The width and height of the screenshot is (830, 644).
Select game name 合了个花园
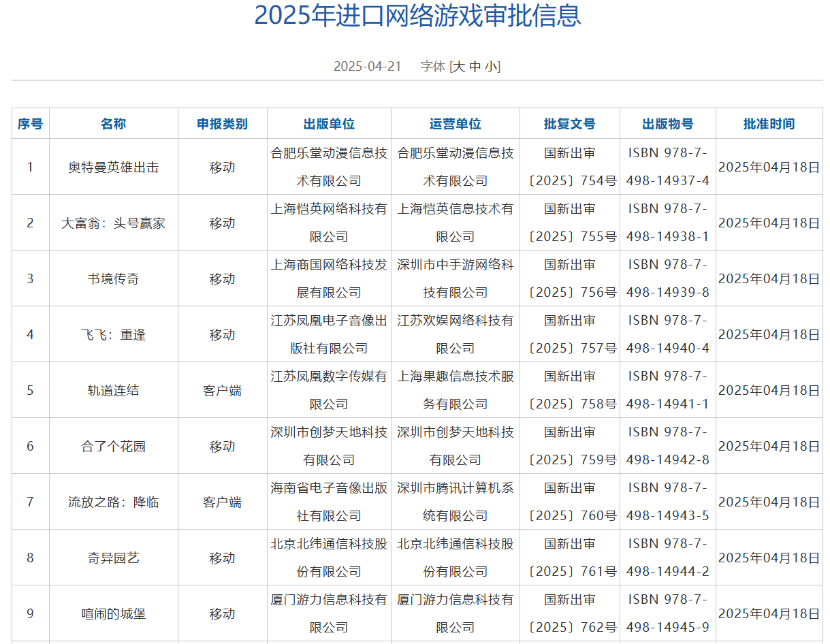113,446
